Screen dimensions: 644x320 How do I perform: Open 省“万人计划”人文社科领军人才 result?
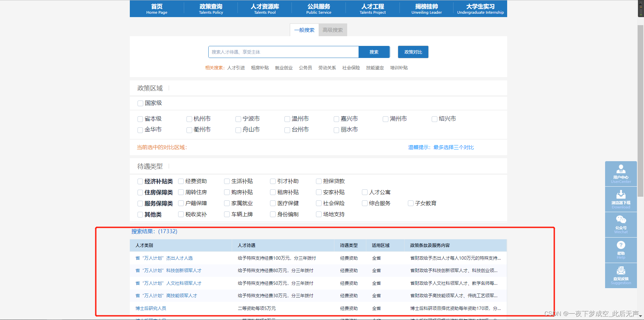click(168, 283)
